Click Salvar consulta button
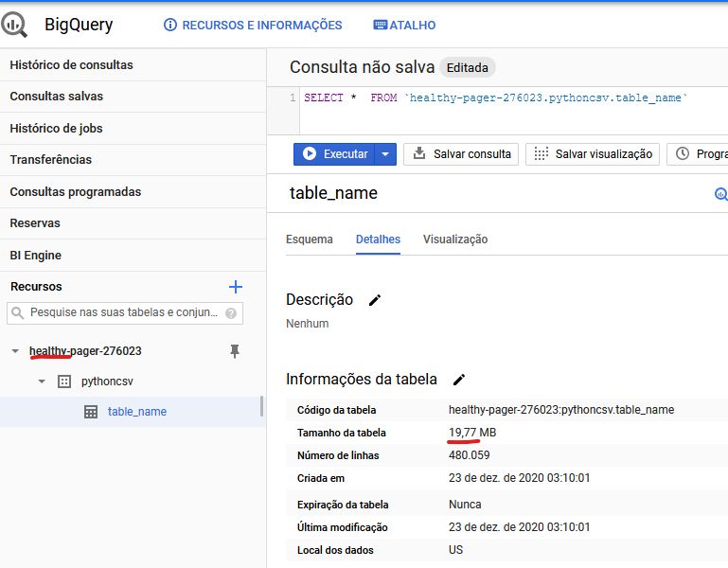 point(461,154)
